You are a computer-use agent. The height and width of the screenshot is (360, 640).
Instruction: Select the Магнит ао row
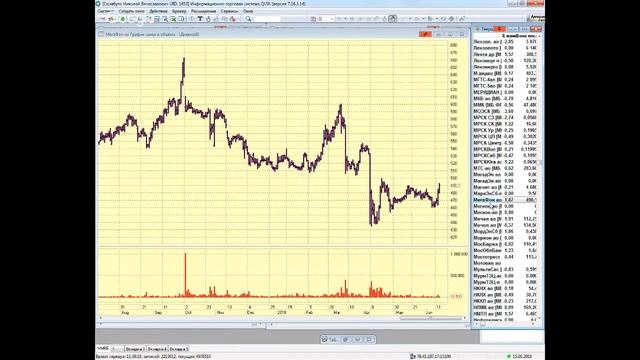506,187
